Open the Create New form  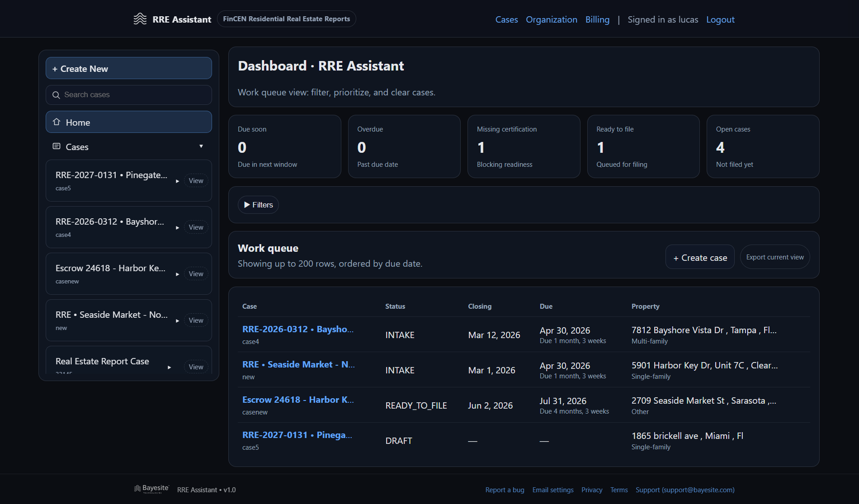pos(128,68)
